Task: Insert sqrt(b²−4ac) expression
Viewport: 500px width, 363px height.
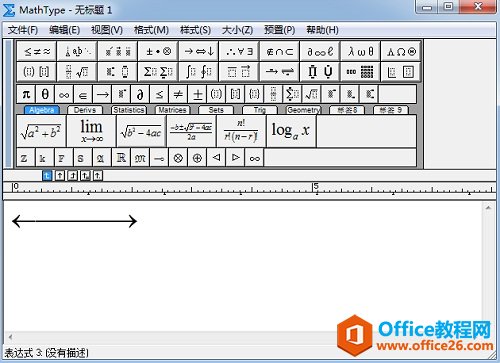Action: tap(141, 131)
